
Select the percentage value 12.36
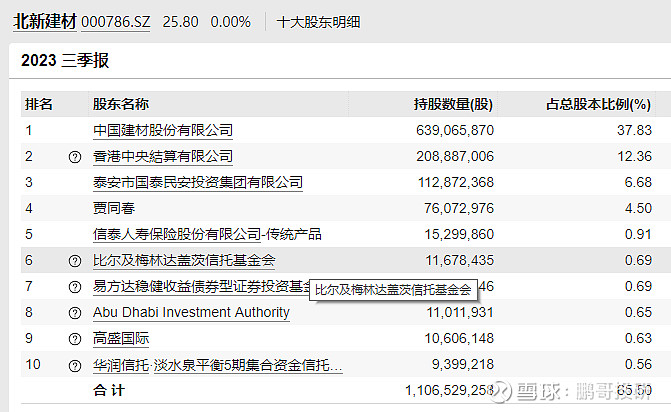tap(634, 156)
